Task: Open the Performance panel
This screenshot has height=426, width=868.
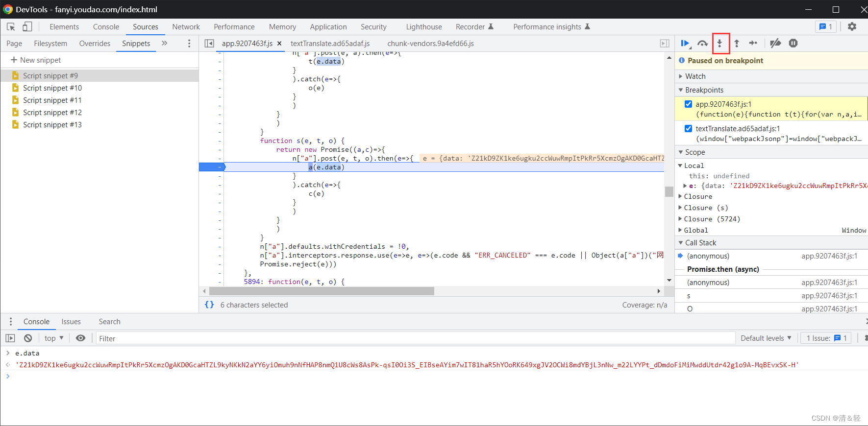Action: pyautogui.click(x=234, y=27)
